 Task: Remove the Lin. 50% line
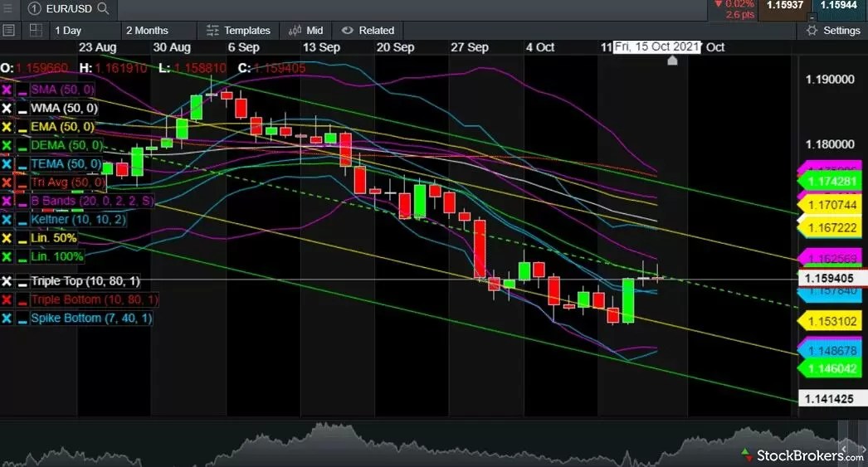[7, 239]
